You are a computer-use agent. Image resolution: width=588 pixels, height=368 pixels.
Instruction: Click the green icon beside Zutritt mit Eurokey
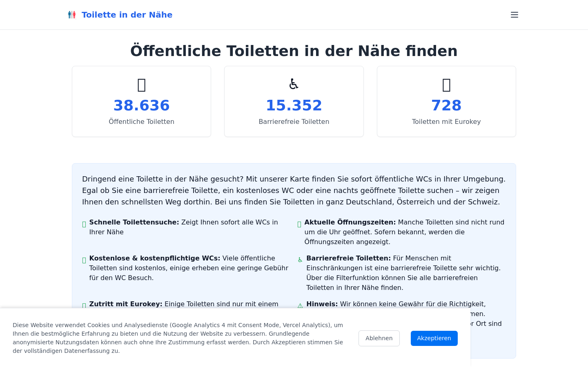[84, 305]
